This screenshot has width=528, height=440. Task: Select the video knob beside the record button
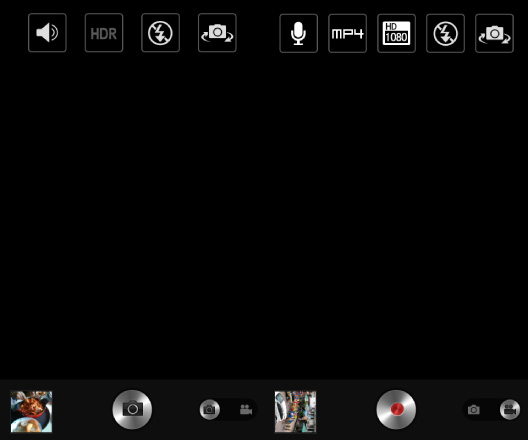pyautogui.click(x=510, y=410)
